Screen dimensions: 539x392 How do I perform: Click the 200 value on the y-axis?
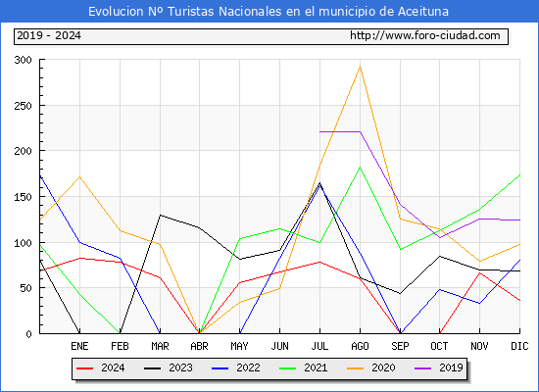(x=24, y=151)
